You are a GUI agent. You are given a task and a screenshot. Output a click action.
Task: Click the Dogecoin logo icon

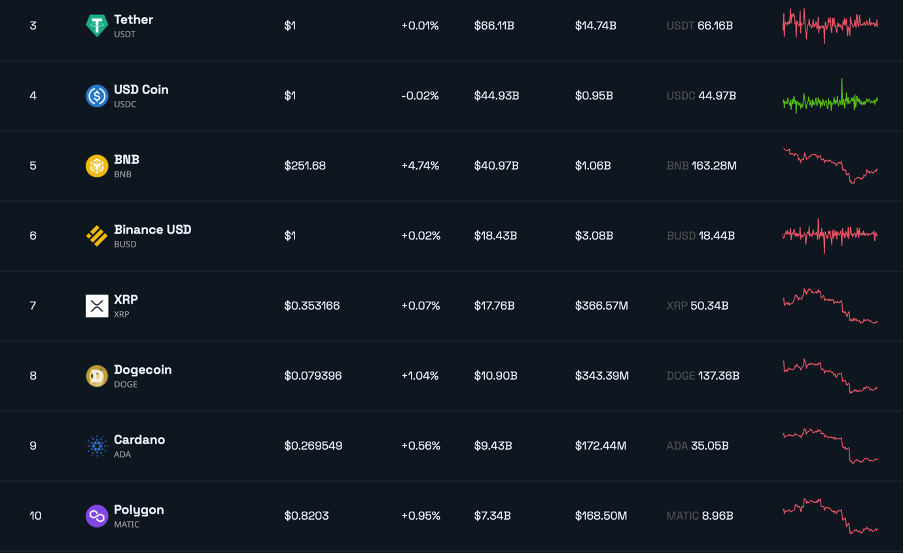(97, 376)
